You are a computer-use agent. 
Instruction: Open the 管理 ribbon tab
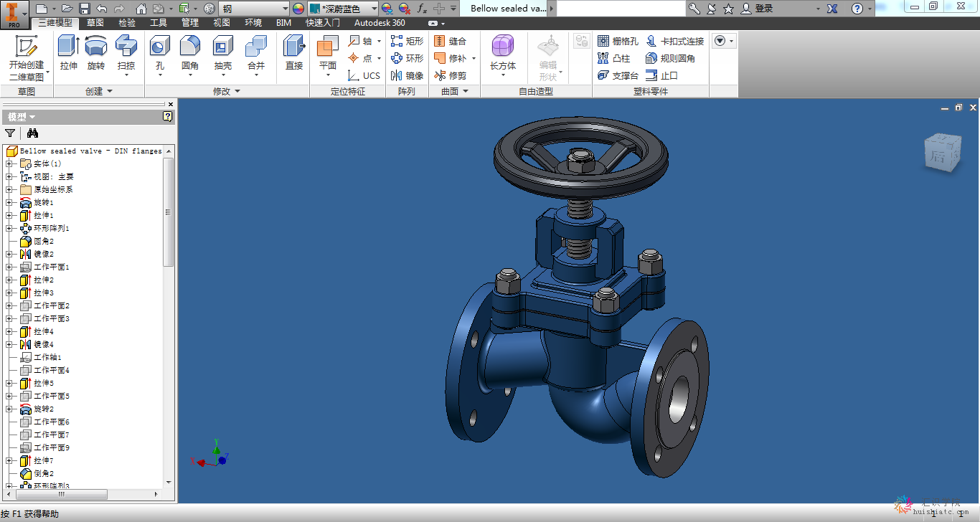190,23
